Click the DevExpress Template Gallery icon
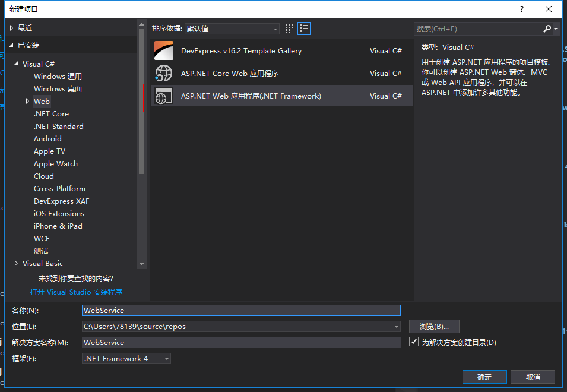The image size is (567, 392). point(164,50)
